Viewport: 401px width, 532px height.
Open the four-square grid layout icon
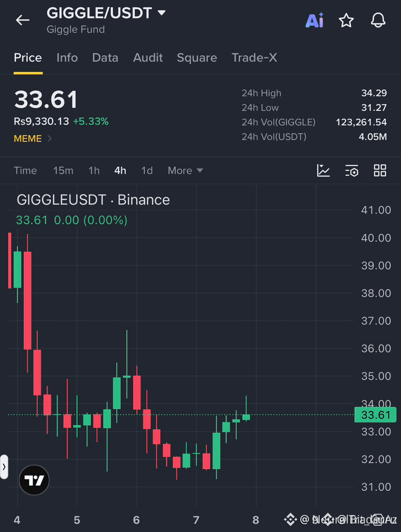coord(380,170)
